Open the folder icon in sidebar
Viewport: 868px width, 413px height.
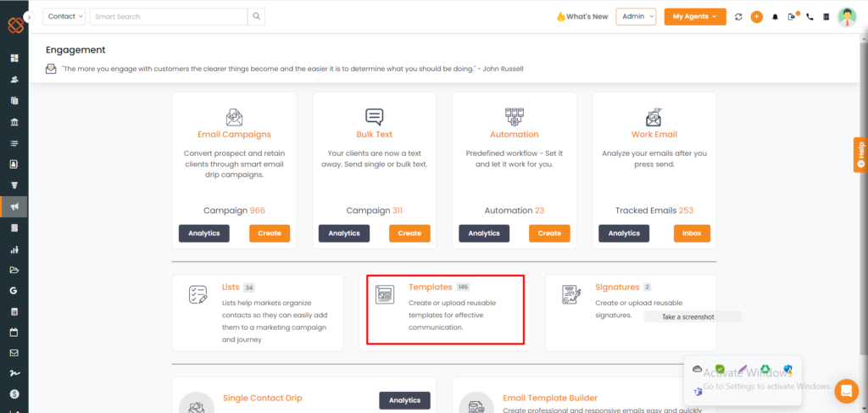(14, 271)
